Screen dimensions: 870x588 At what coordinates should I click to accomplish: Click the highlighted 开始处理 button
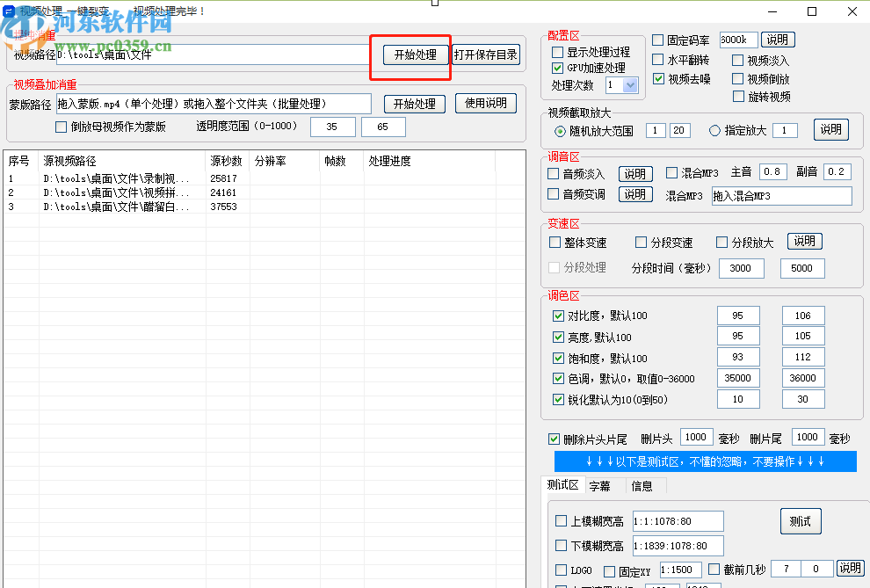pyautogui.click(x=414, y=54)
